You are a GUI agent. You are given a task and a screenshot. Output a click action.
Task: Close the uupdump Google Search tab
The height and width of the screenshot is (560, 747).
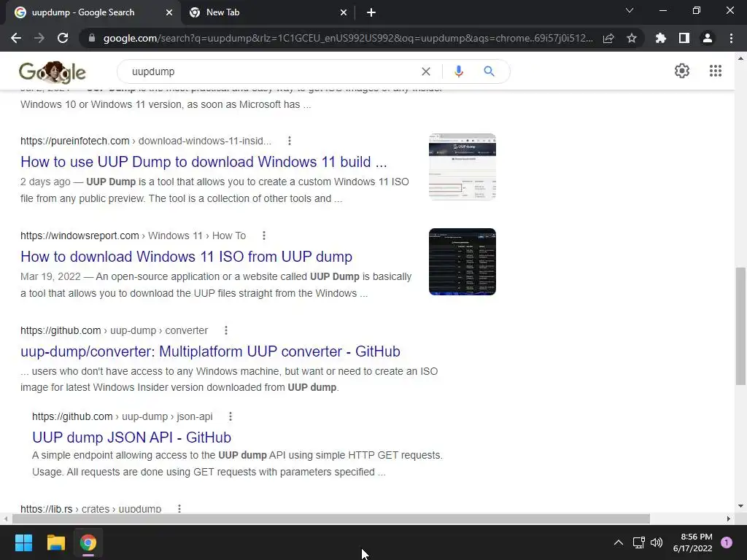(169, 13)
